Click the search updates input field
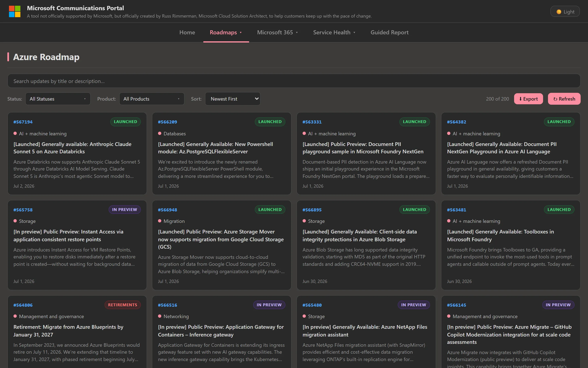This screenshot has width=588, height=368. tap(294, 81)
